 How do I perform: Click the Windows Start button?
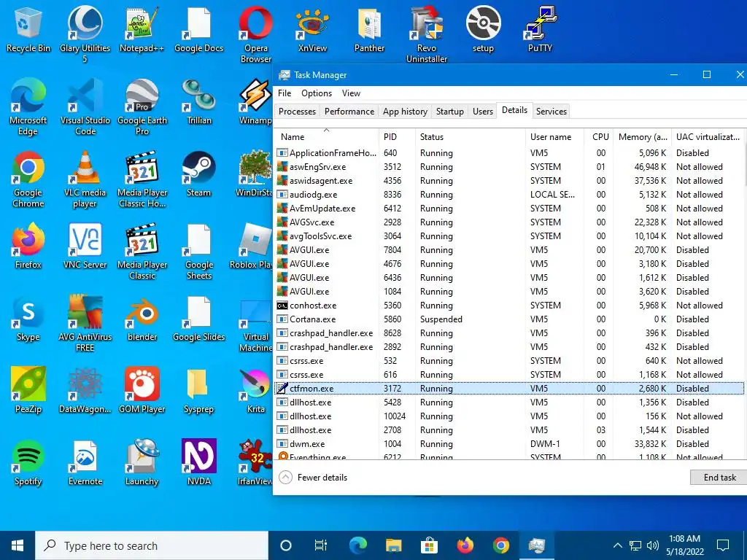(x=18, y=545)
